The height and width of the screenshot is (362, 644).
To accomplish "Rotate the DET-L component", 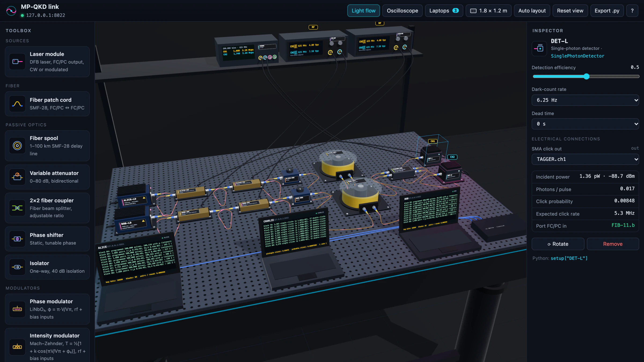I will coord(558,244).
